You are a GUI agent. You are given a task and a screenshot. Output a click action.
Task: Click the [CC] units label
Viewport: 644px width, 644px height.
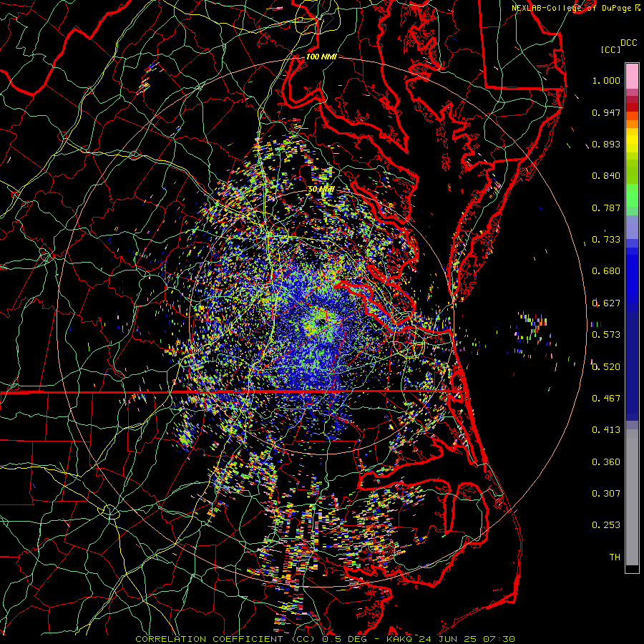tap(611, 49)
